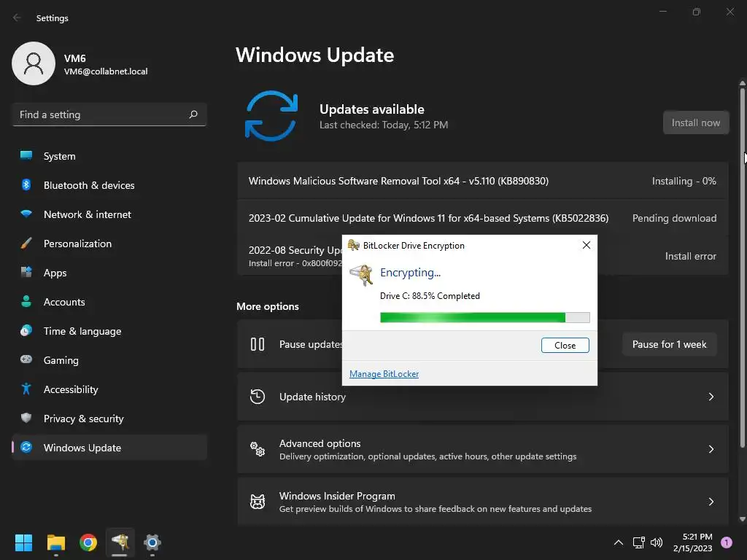
Task: Click the VM6 user avatar
Action: (34, 63)
